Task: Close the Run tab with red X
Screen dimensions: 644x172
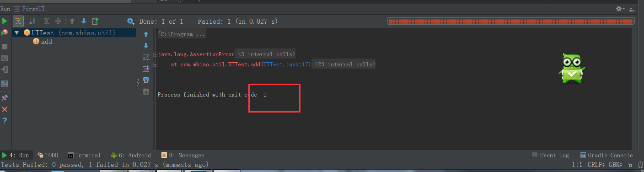Action: [5, 109]
